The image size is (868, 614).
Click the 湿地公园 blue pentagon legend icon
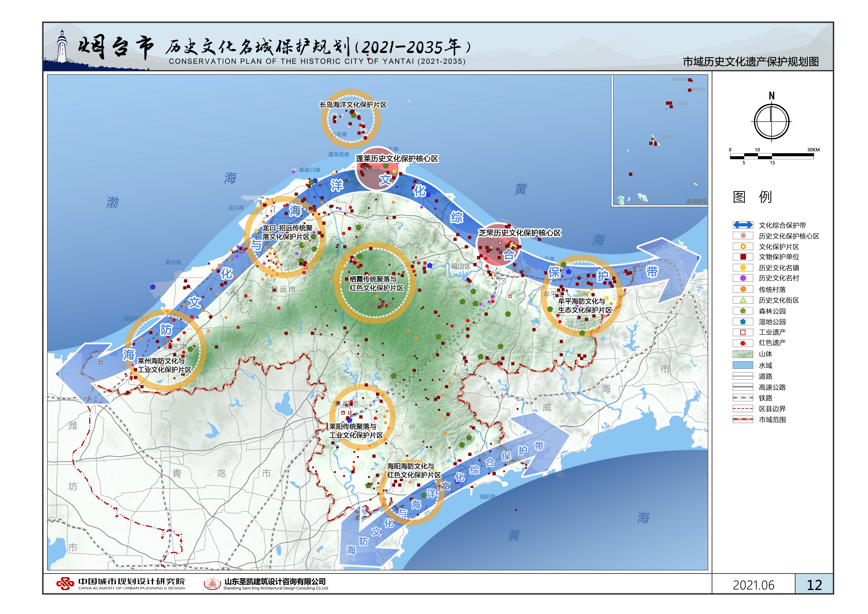click(743, 322)
